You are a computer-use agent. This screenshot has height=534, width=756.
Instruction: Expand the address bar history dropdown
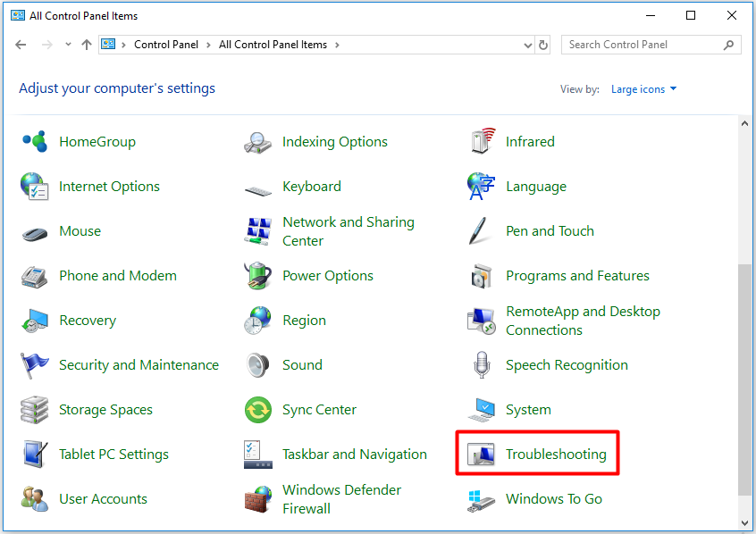(x=528, y=45)
